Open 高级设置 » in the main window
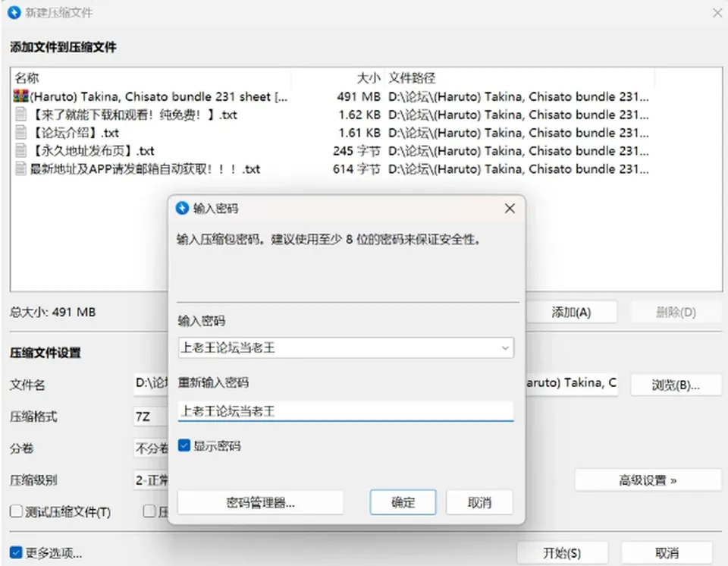The image size is (728, 566). click(648, 480)
